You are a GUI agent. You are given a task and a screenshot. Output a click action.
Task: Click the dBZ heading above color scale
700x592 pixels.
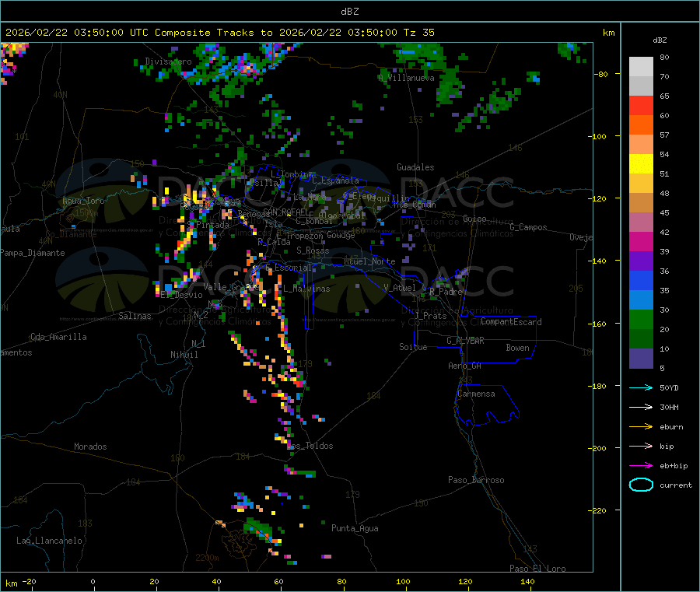(x=660, y=40)
